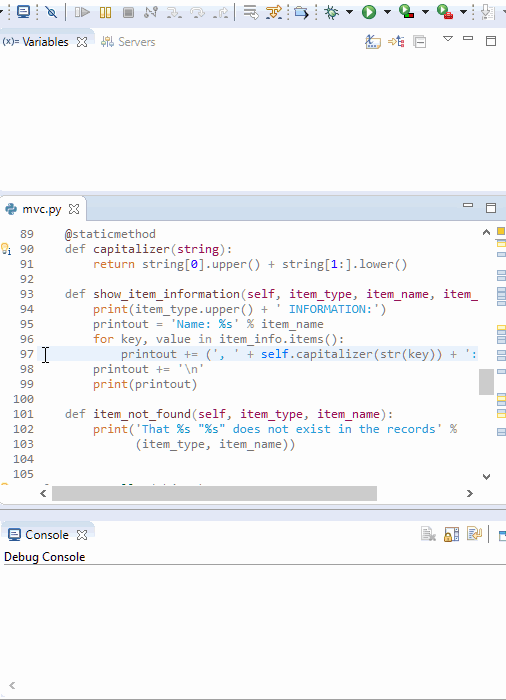
Task: Click the Debug bug icon
Action: (x=331, y=12)
